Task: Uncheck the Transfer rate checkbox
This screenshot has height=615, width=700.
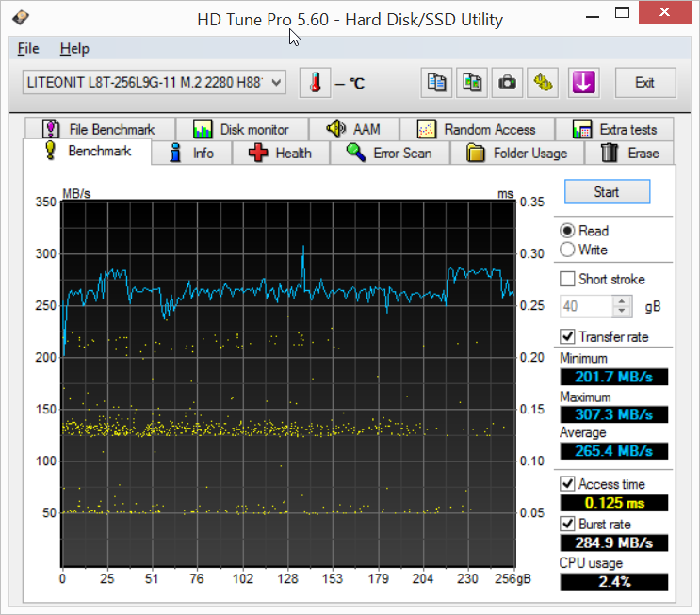Action: [568, 337]
